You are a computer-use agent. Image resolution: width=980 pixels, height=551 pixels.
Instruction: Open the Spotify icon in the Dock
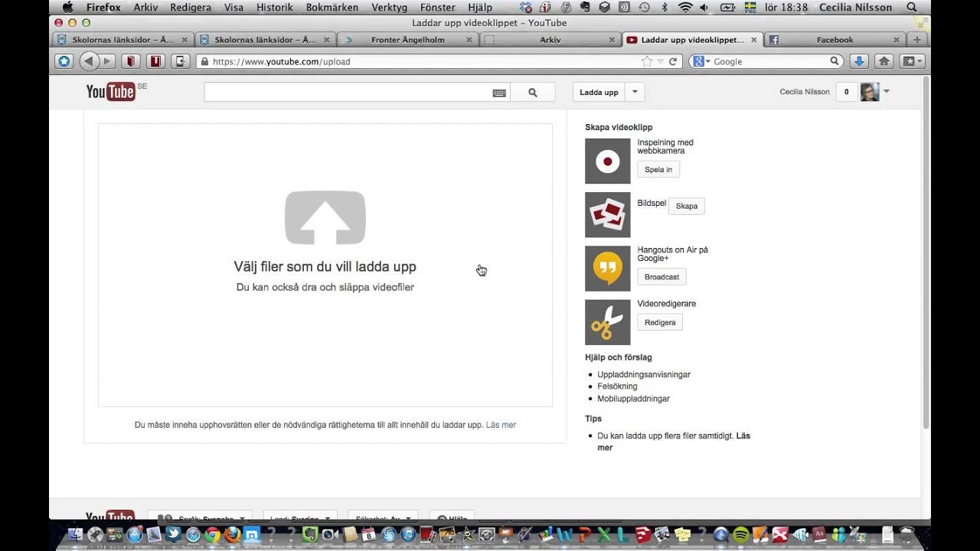click(740, 534)
